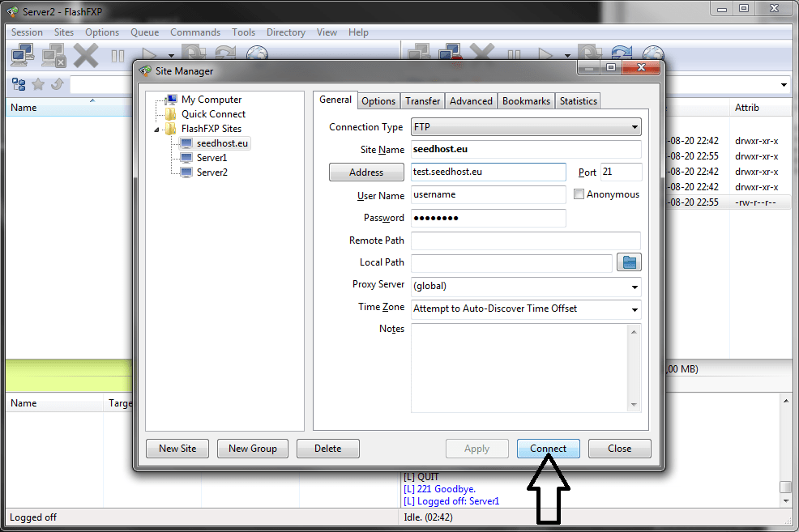
Task: Click the New Group button
Action: tap(252, 449)
